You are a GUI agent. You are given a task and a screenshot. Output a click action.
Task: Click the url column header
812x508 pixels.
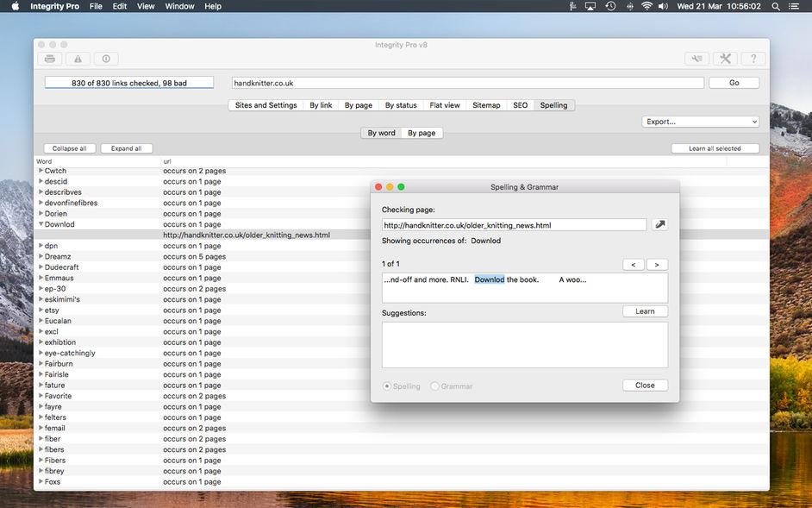click(443, 161)
